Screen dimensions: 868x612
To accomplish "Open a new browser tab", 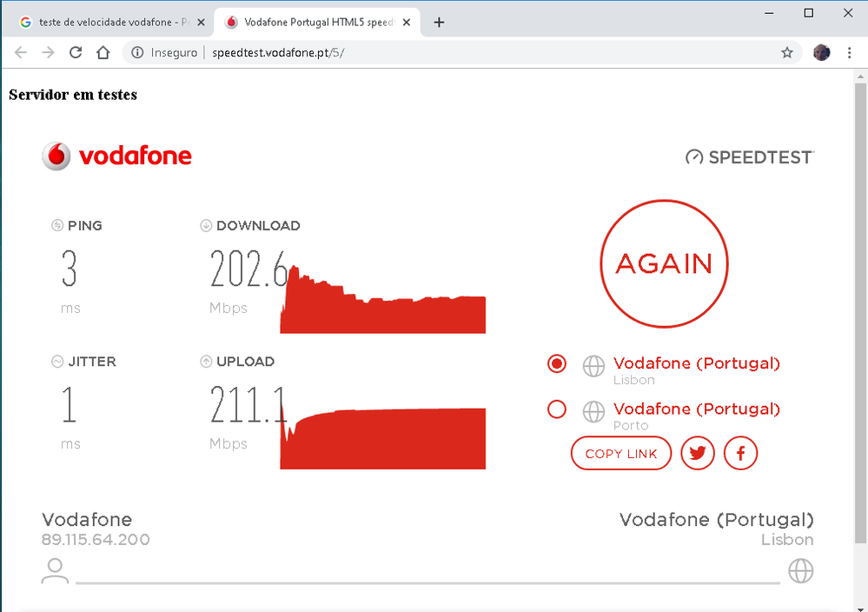I will (x=439, y=23).
